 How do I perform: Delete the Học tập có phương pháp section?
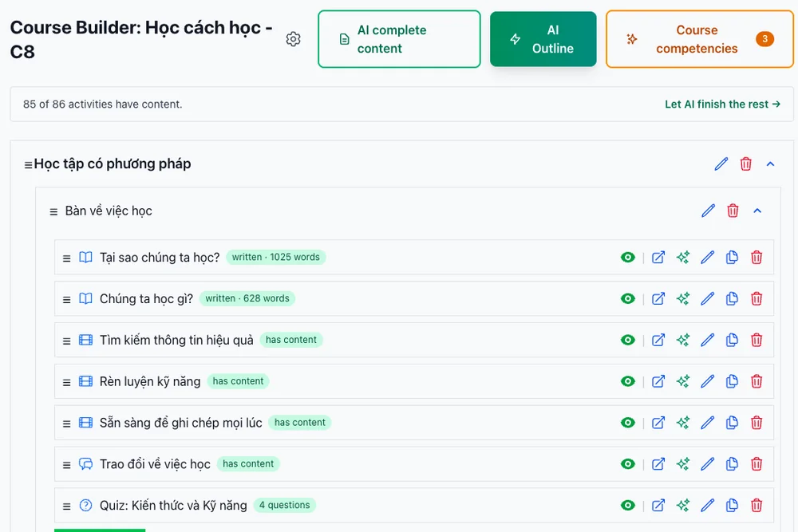click(745, 164)
